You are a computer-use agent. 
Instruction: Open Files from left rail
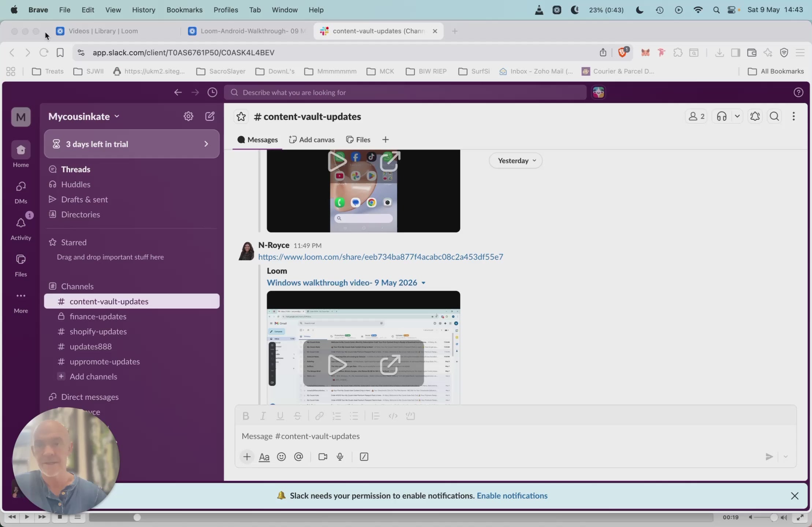(21, 264)
